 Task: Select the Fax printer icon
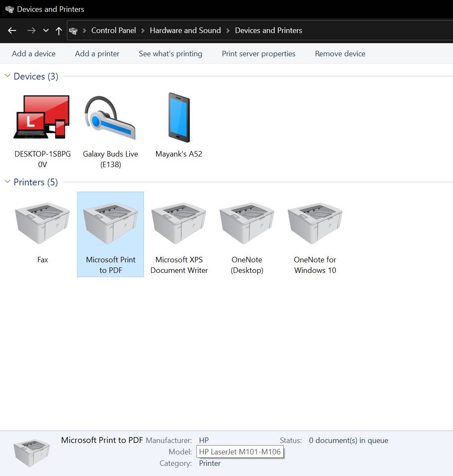point(42,223)
